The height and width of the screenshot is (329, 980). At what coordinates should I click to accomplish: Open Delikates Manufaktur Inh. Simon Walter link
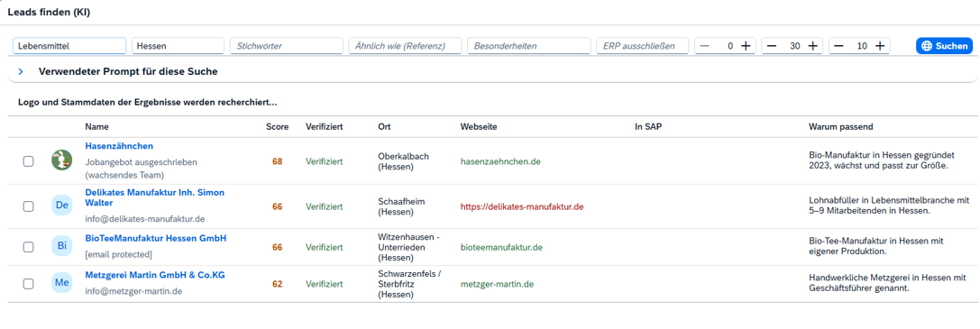coord(154,197)
